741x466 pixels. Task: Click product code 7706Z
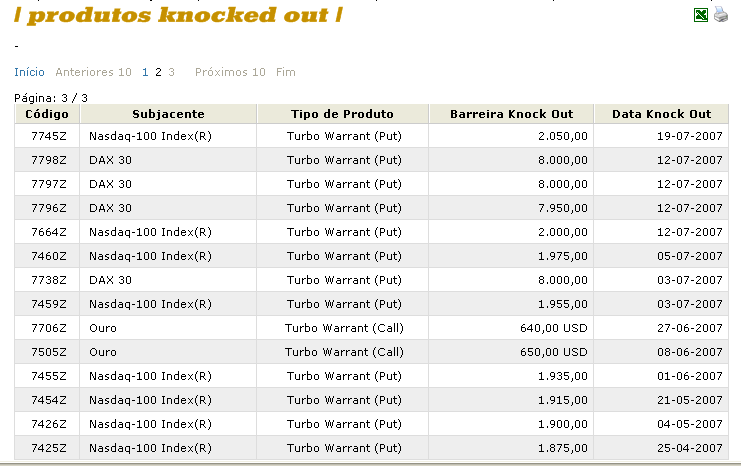[x=47, y=328]
